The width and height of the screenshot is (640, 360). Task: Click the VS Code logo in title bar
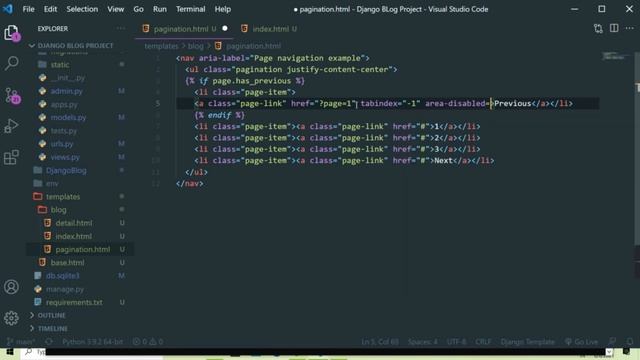[x=8, y=9]
